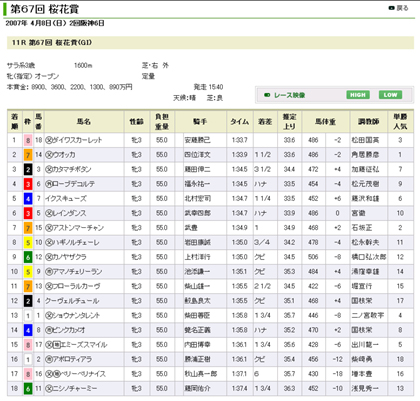The image size is (420, 401).
Task: Click red frame 3 badge beside ローブデコルテ
Action: coord(28,184)
